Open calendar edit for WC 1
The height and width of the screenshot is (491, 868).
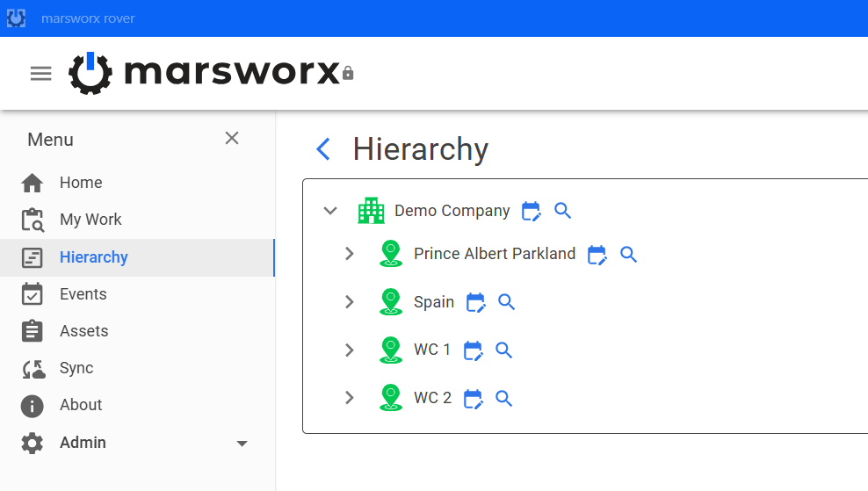(473, 350)
